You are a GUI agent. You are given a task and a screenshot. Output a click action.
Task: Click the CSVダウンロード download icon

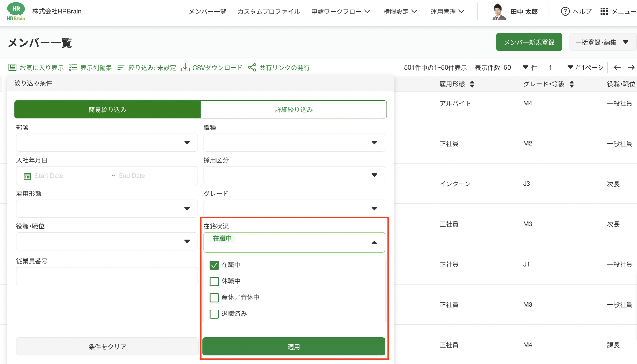[x=185, y=67]
